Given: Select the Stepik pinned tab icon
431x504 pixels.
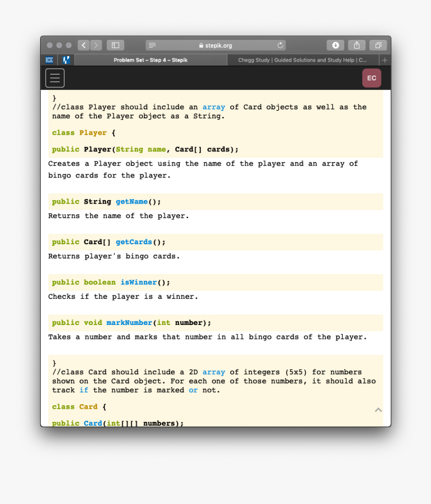Looking at the screenshot, I should [x=66, y=60].
